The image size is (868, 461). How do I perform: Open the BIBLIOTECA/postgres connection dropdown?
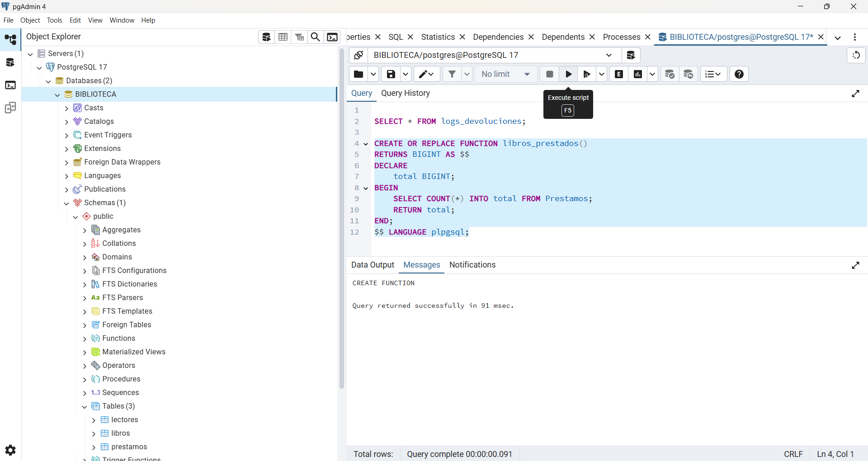(x=494, y=55)
